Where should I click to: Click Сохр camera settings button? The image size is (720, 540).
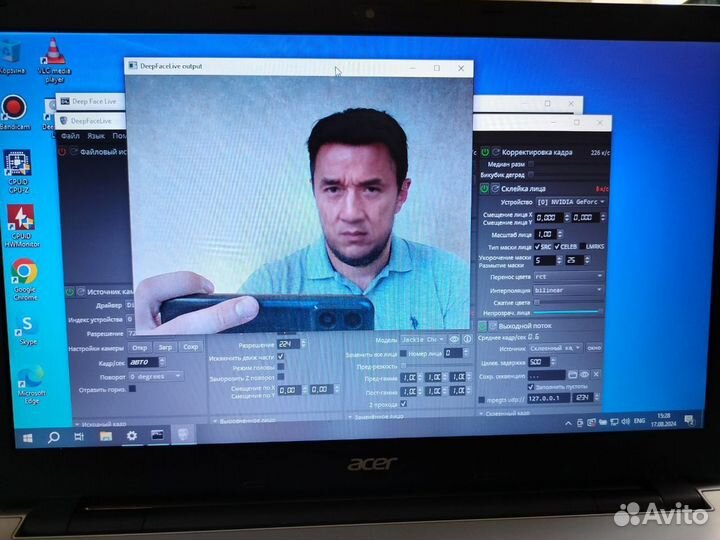coord(191,347)
